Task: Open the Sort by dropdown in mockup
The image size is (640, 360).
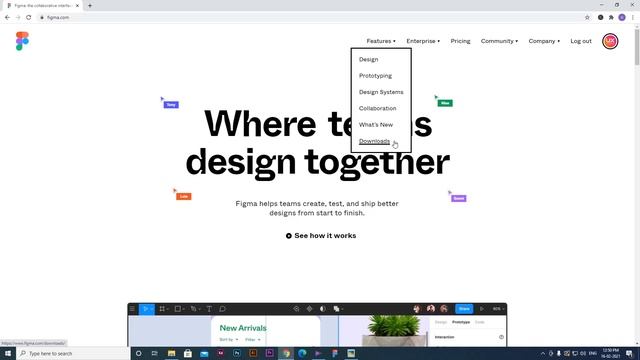Action: pos(229,340)
